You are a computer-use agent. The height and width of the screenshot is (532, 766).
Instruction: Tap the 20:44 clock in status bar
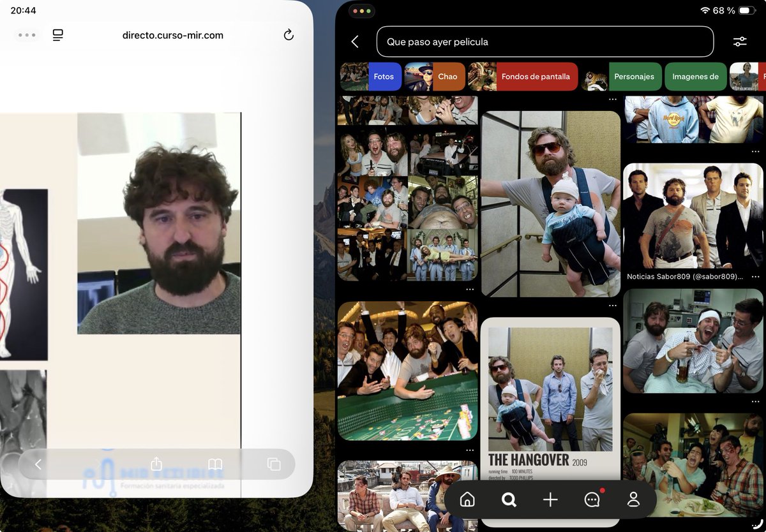click(24, 10)
